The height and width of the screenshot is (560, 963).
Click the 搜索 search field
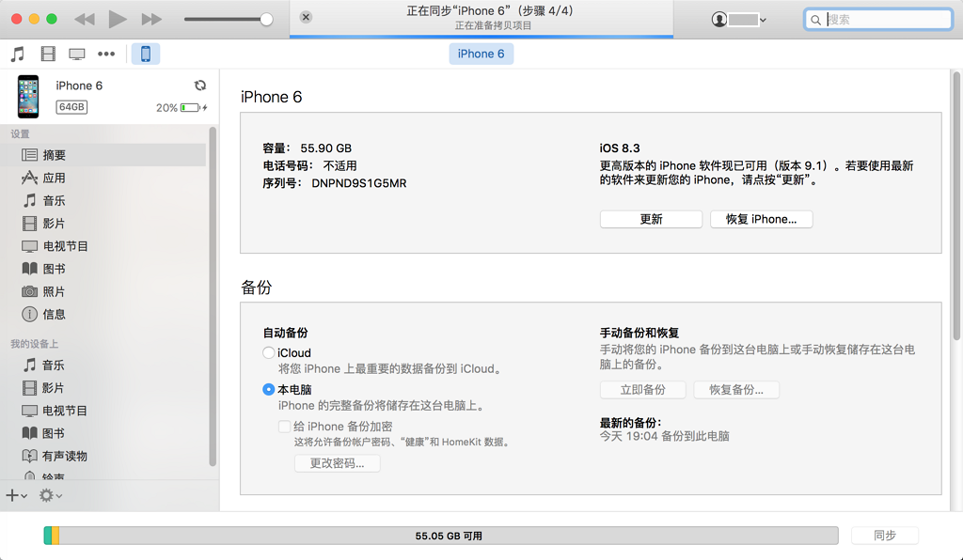pyautogui.click(x=878, y=20)
